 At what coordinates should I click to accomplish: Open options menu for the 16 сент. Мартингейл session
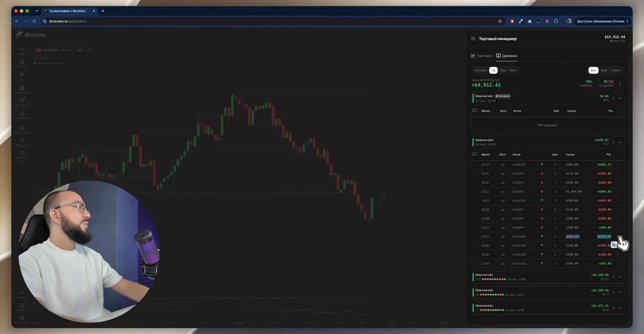click(x=613, y=142)
